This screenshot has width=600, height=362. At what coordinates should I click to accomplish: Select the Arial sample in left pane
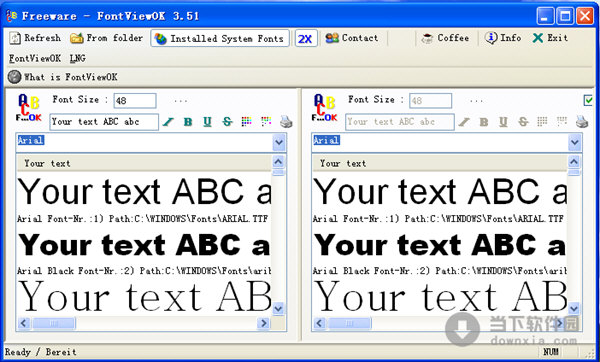144,191
